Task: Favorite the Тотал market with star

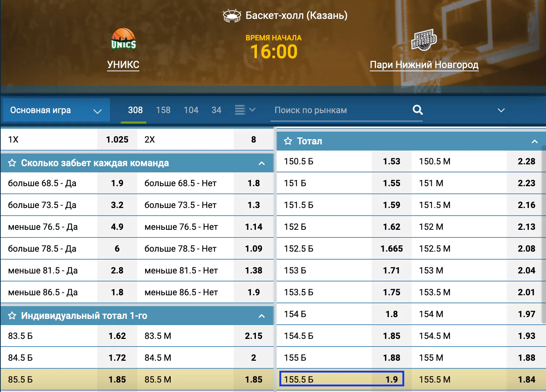Action: 288,141
